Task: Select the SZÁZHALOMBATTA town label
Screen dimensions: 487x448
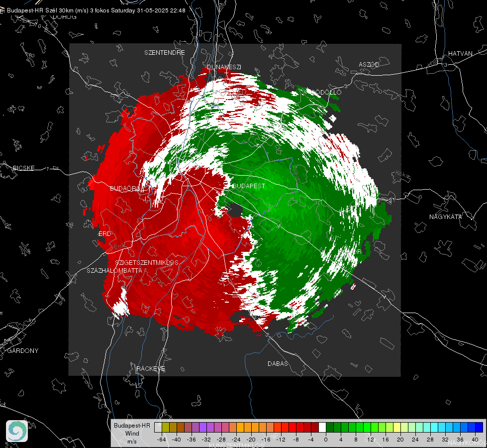Action: (x=114, y=270)
